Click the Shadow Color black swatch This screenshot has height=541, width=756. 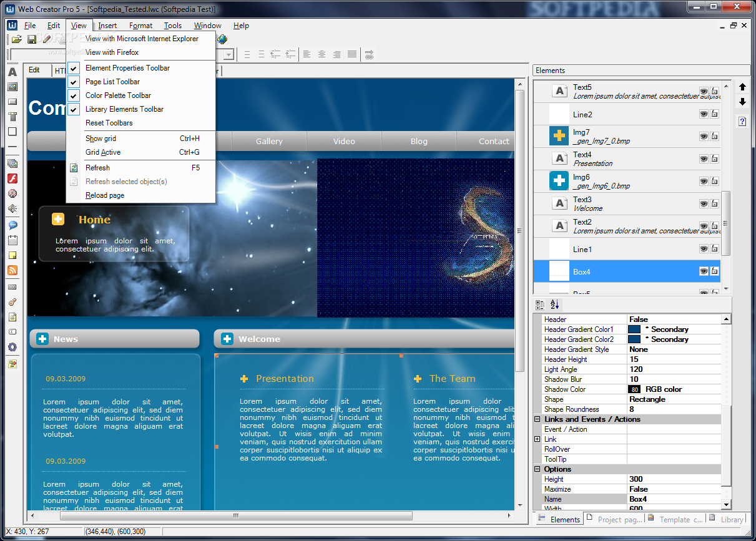(634, 389)
